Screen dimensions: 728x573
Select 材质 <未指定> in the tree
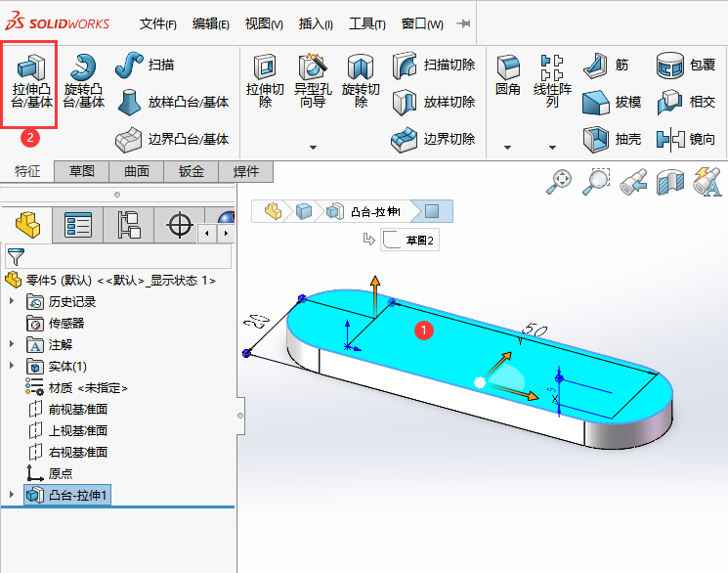coord(76,387)
